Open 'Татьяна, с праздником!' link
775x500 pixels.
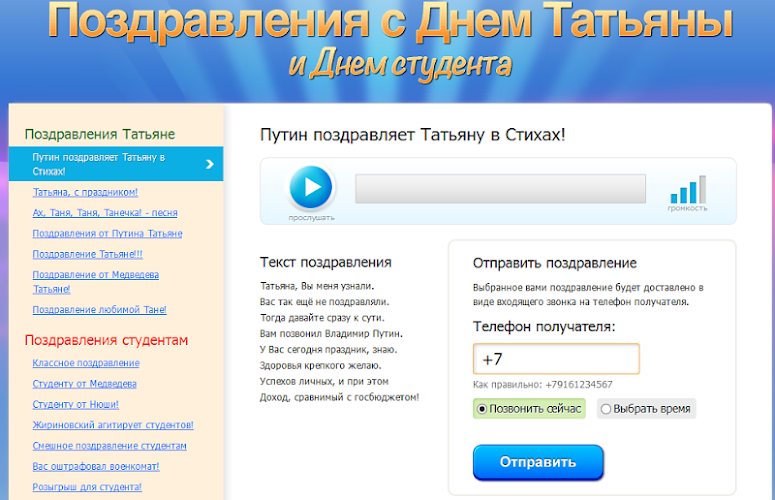(85, 192)
